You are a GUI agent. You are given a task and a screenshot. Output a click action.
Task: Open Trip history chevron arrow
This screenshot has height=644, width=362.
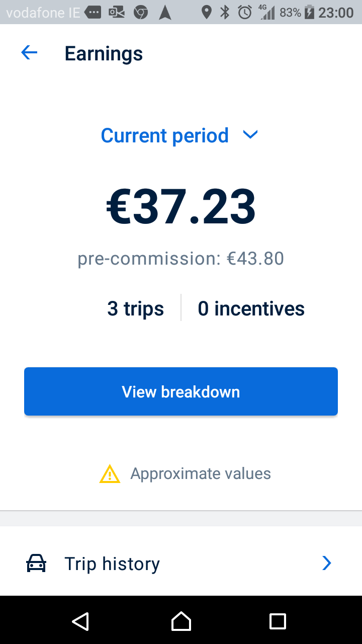click(x=327, y=563)
